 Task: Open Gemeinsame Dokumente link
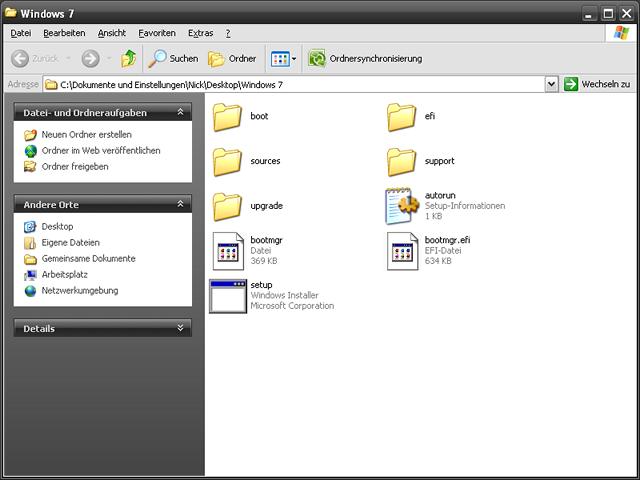[x=89, y=258]
